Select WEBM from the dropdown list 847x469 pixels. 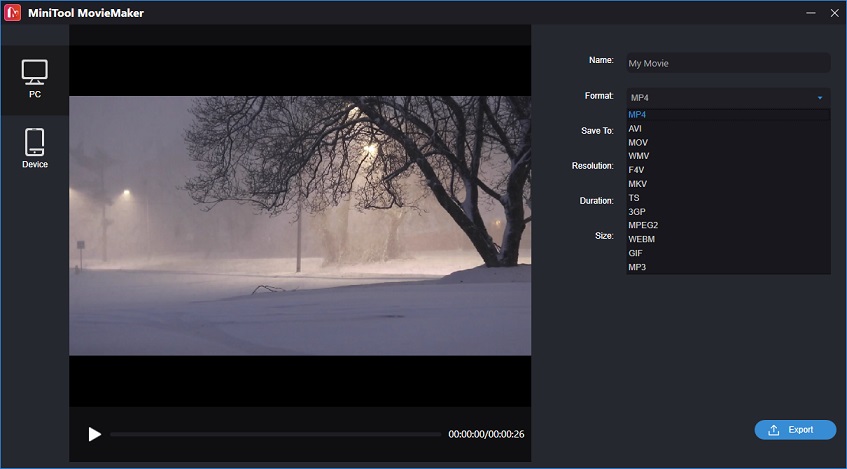point(728,239)
